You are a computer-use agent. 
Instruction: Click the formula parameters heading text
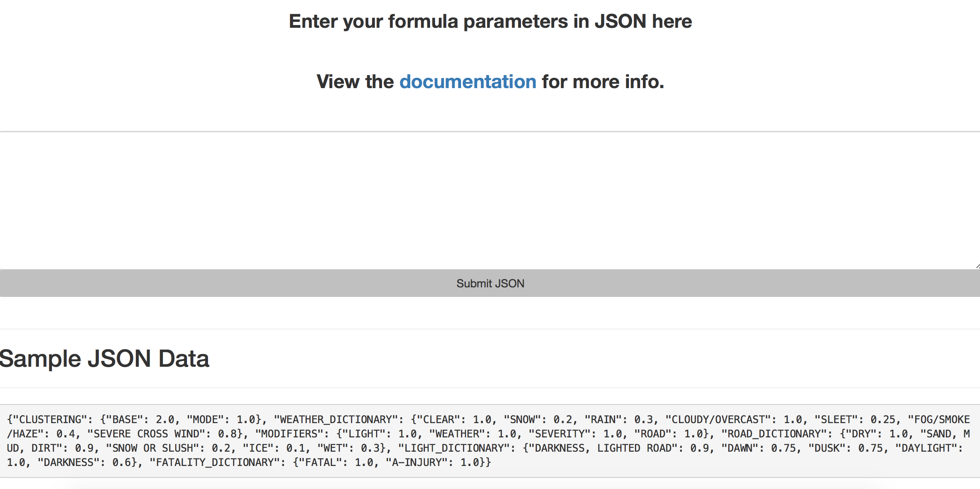490,21
